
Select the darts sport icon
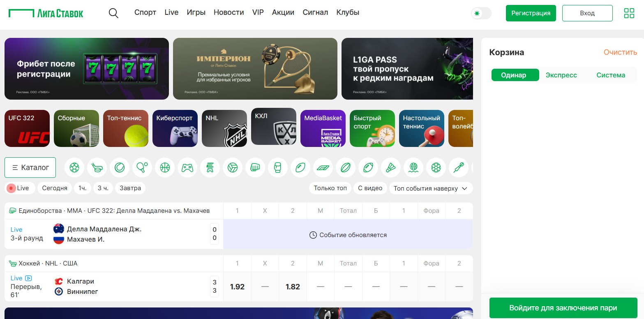[x=459, y=168]
